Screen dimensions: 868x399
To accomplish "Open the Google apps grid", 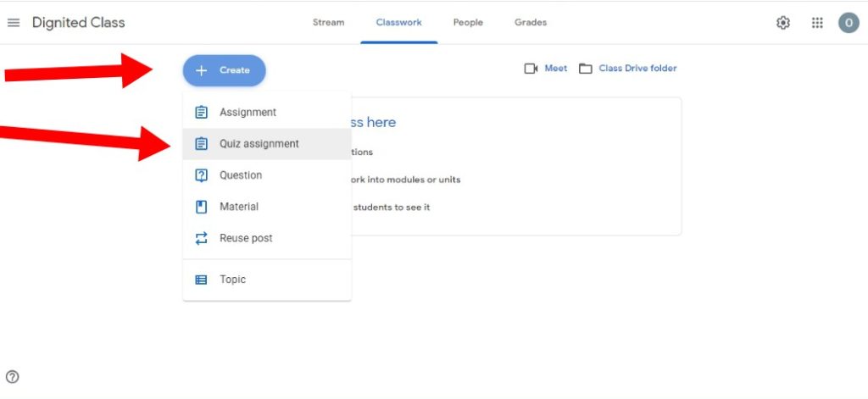I will (817, 23).
